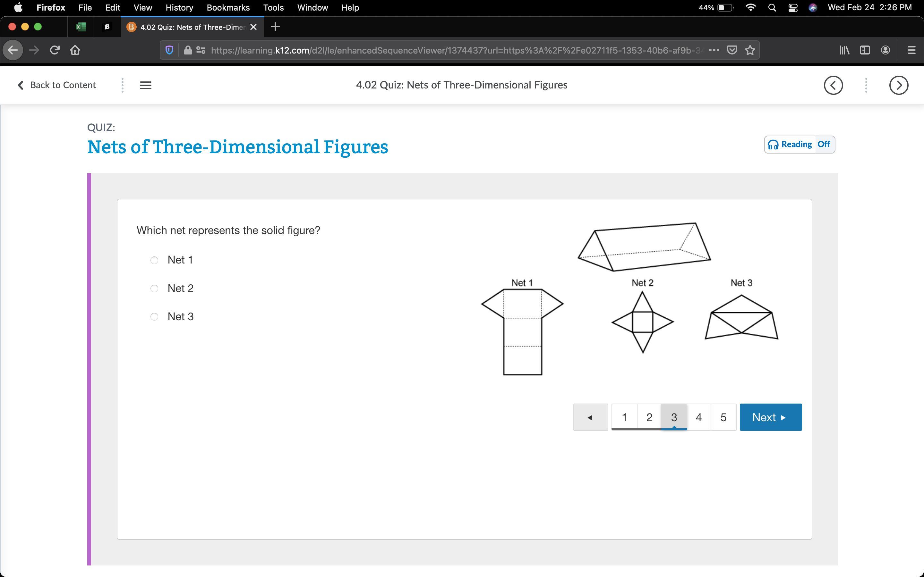The width and height of the screenshot is (924, 577).
Task: Open the Firefox account icon
Action: (x=886, y=50)
